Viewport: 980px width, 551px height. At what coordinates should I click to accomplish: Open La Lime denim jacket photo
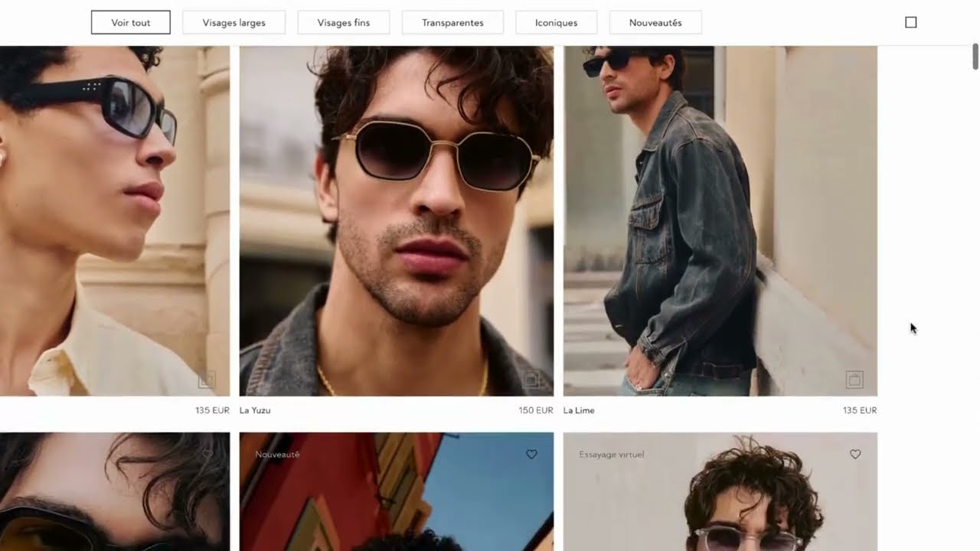[720, 221]
